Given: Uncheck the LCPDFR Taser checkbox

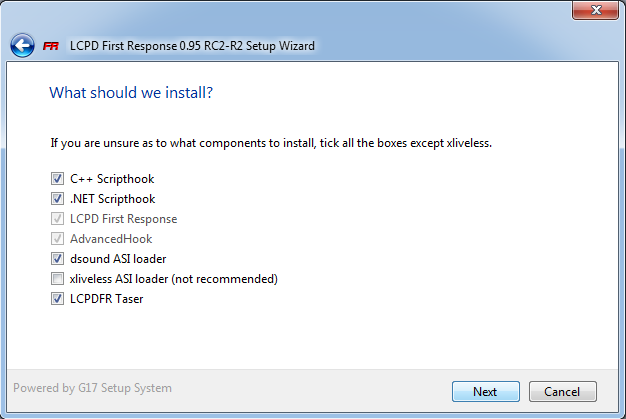Looking at the screenshot, I should point(57,299).
